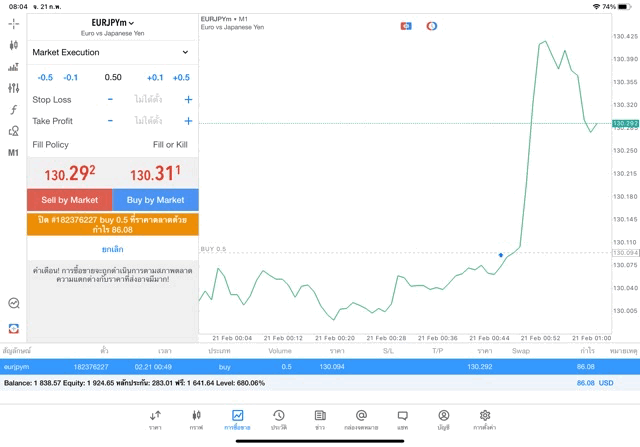Expand the Market Execution order type dropdown
This screenshot has width=640, height=447.
point(111,52)
